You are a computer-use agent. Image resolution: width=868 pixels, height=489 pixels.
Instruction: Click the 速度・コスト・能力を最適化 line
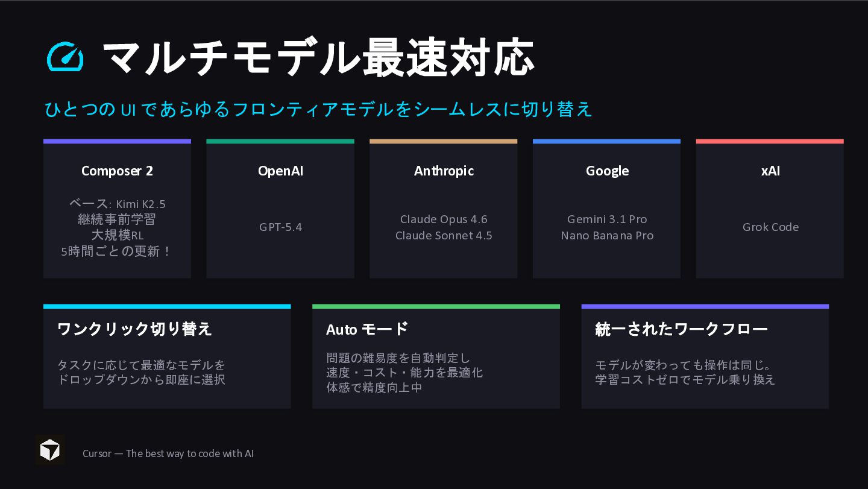(x=404, y=373)
